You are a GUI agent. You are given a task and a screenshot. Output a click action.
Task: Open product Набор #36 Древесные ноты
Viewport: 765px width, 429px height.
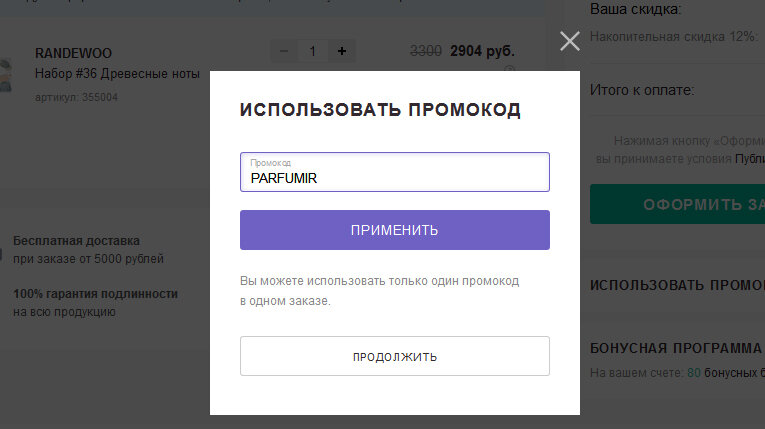tap(117, 74)
